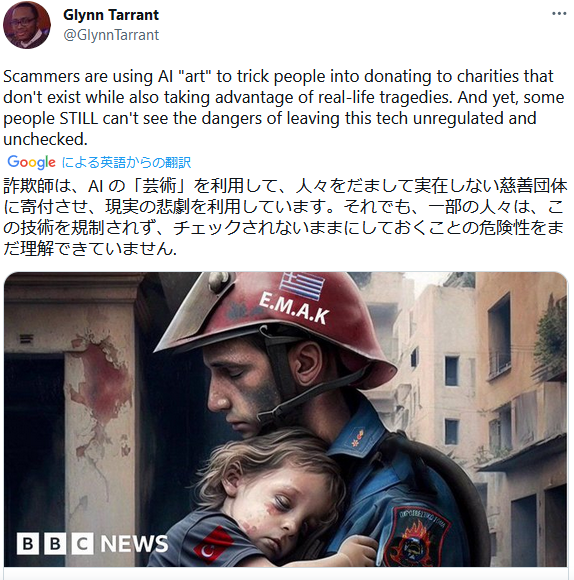The height and width of the screenshot is (580, 574).
Task: Click the rank insignia on the shoulder epaulette
Action: pyautogui.click(x=357, y=437)
